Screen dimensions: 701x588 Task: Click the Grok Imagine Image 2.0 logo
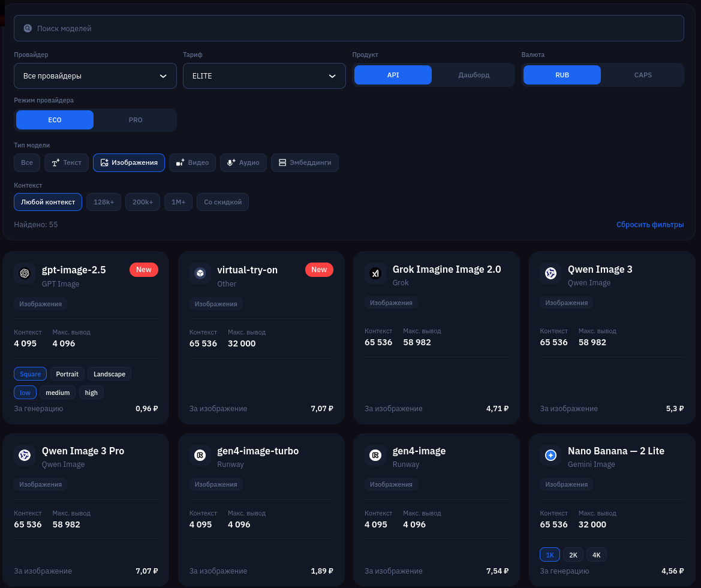pos(375,273)
